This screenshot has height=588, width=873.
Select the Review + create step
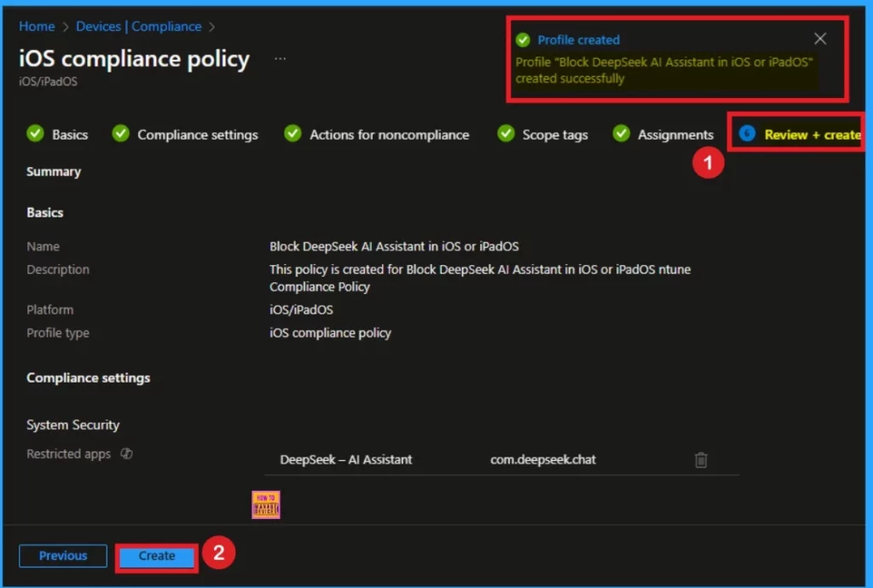pos(800,134)
